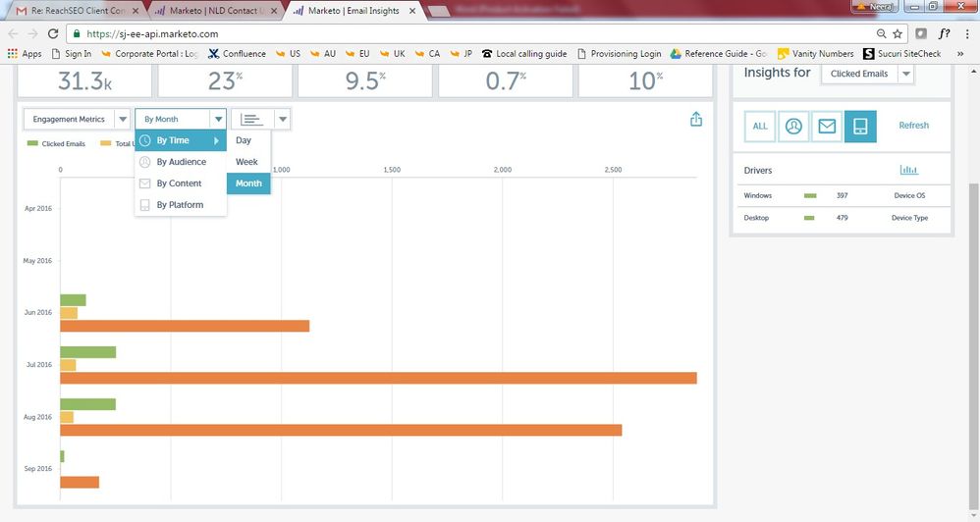Bookmark this page with the star icon

(898, 33)
